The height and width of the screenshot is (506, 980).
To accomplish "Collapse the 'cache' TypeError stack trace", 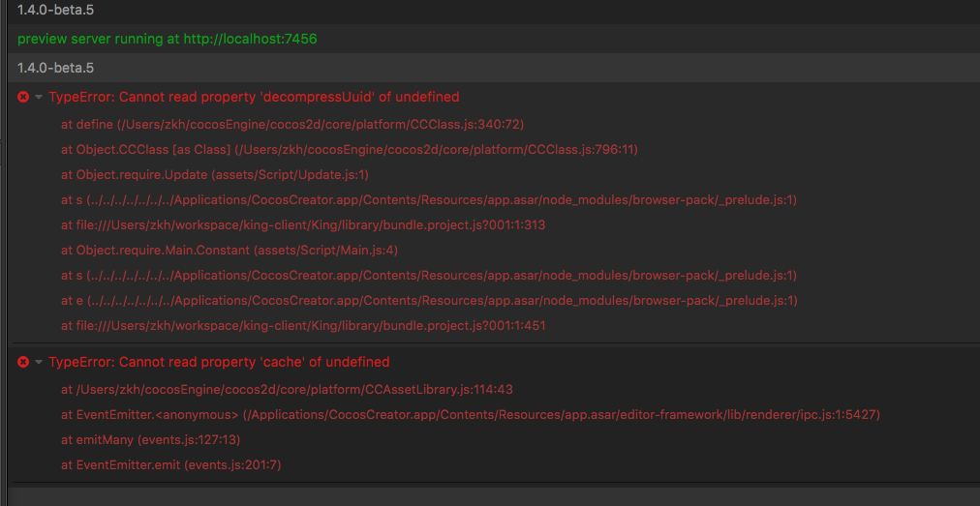I will pyautogui.click(x=39, y=362).
